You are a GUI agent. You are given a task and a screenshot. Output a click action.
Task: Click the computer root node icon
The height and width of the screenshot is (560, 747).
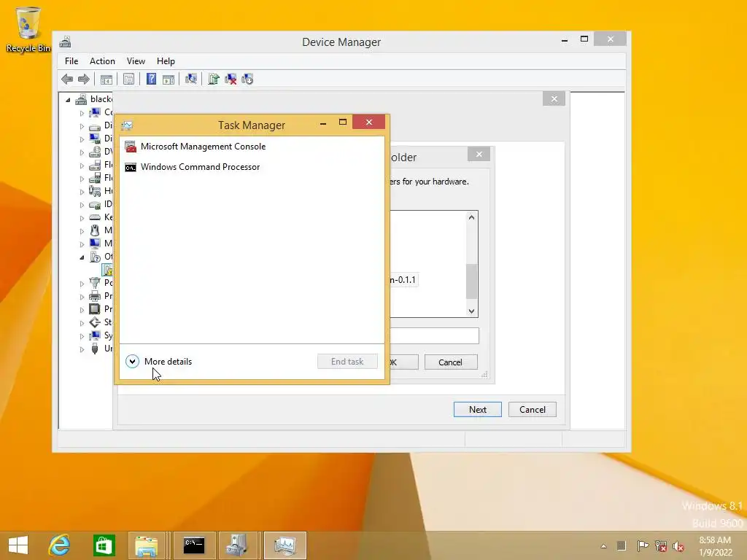point(81,99)
